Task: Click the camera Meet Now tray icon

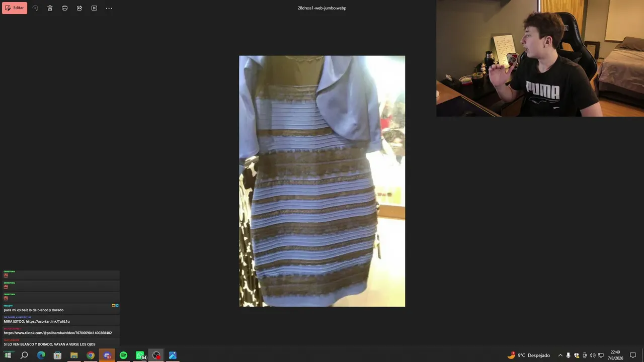Action: 585,355
